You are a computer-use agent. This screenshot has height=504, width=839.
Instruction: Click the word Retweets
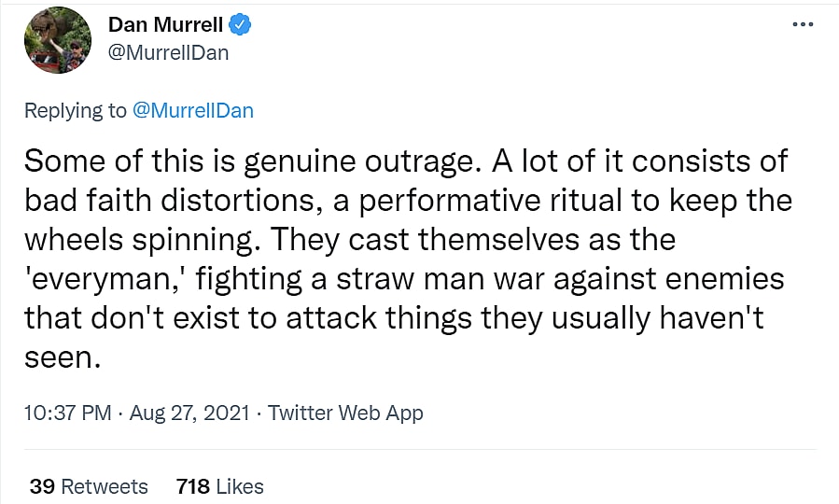(104, 486)
